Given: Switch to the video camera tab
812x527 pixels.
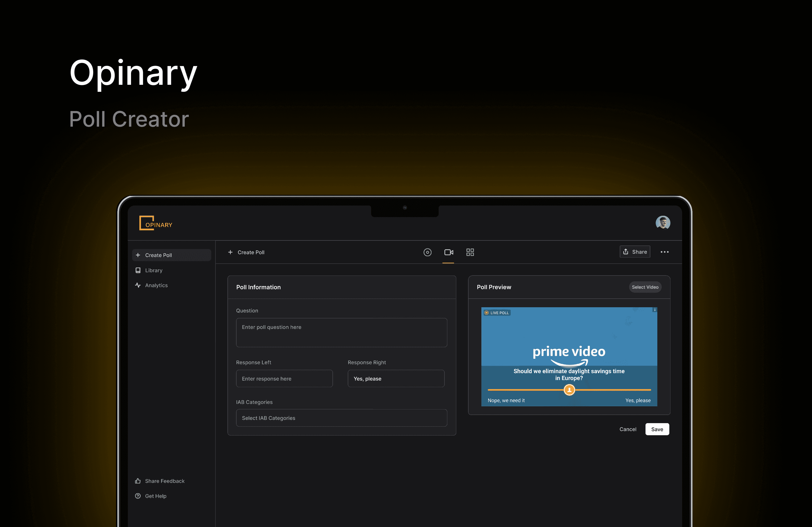Looking at the screenshot, I should coord(448,252).
